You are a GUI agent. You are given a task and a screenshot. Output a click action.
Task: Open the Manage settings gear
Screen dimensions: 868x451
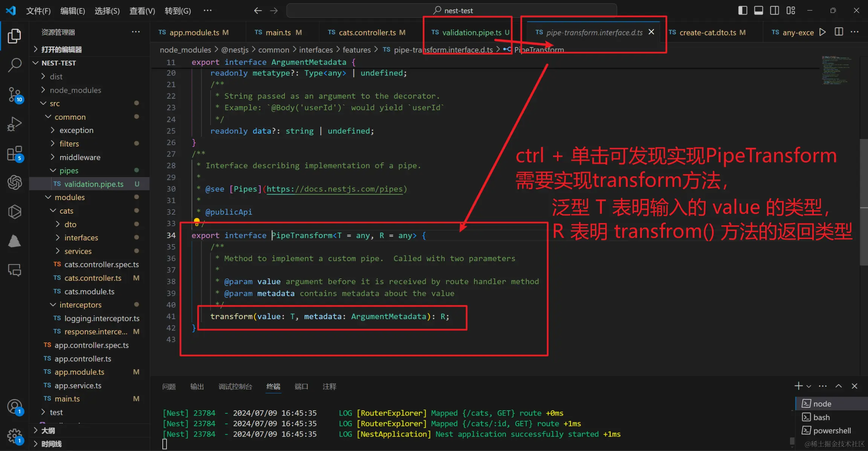coord(15,435)
